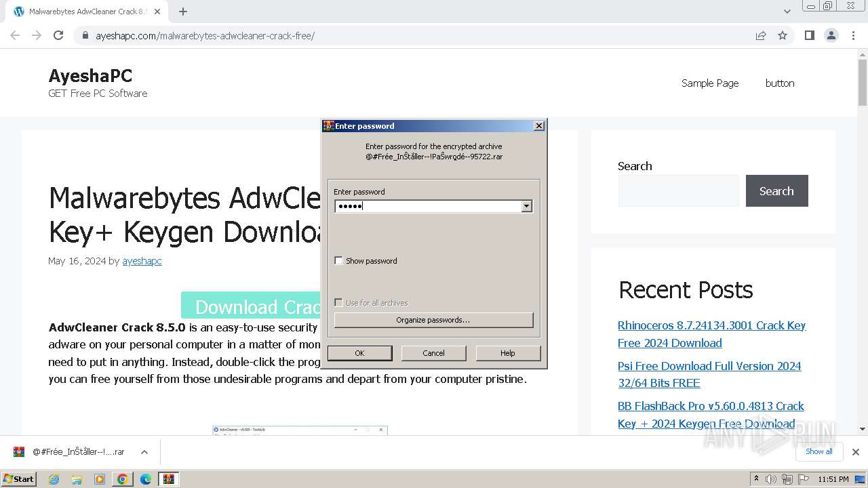The width and height of the screenshot is (868, 488).
Task: Open Psi Free Download post link
Action: (x=709, y=374)
